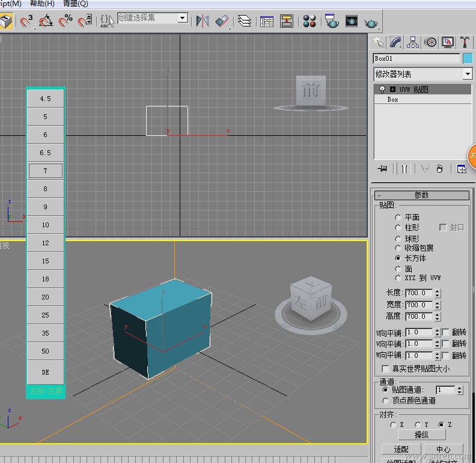Open the 修改器列表 dropdown
The height and width of the screenshot is (463, 476).
pyautogui.click(x=468, y=74)
